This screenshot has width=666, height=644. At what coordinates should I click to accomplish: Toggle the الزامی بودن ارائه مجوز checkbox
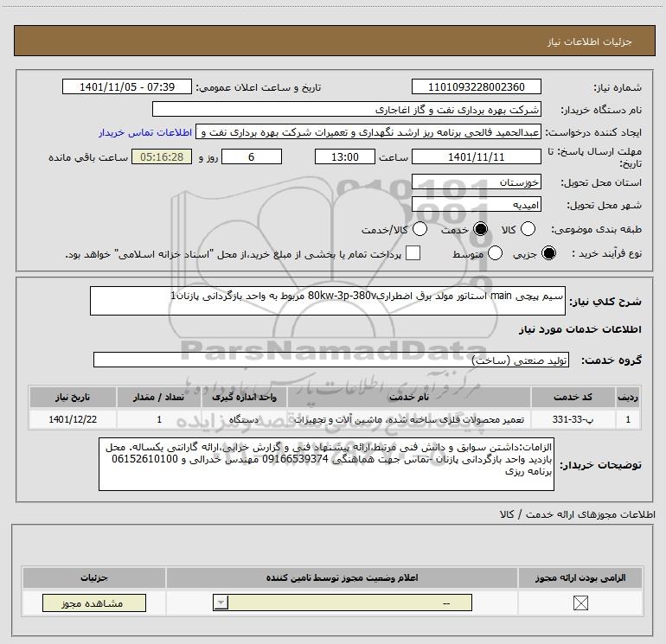click(x=580, y=603)
